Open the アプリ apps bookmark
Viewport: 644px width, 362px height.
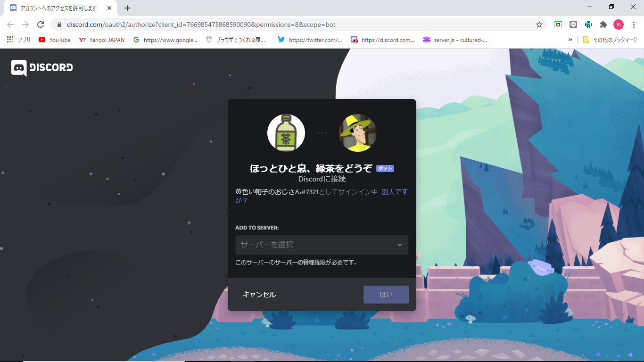[x=19, y=40]
